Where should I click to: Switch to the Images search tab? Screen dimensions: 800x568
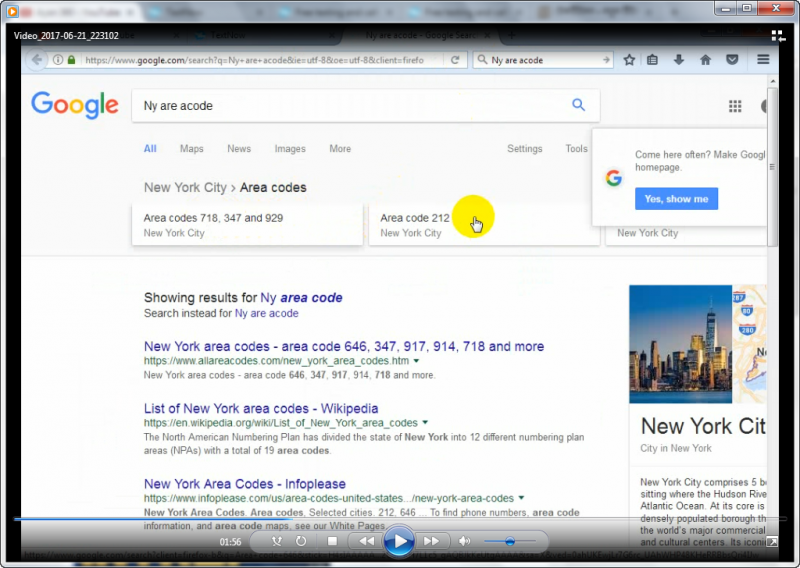coord(290,149)
